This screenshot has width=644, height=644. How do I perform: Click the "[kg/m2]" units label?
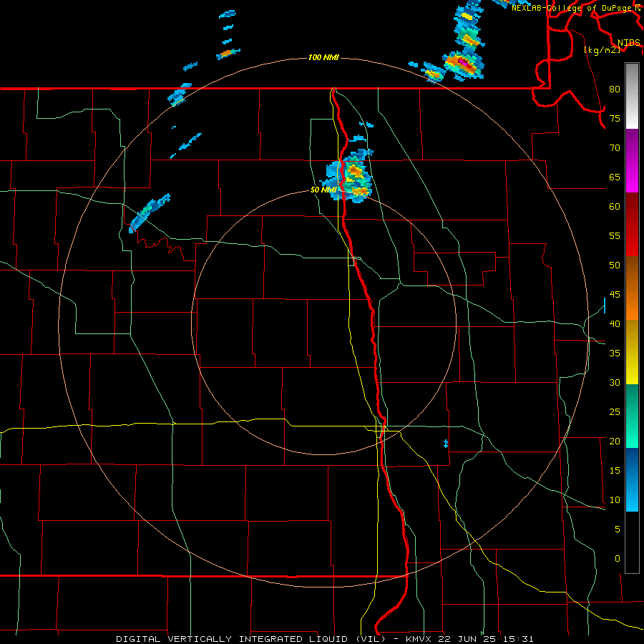pos(602,49)
